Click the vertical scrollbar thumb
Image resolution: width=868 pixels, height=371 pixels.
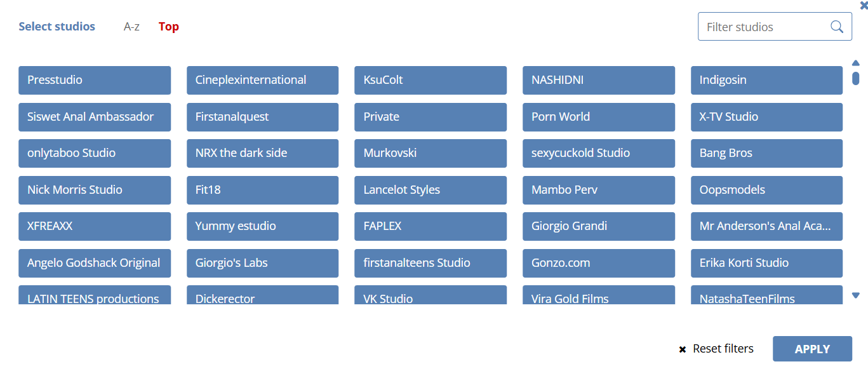(x=855, y=78)
